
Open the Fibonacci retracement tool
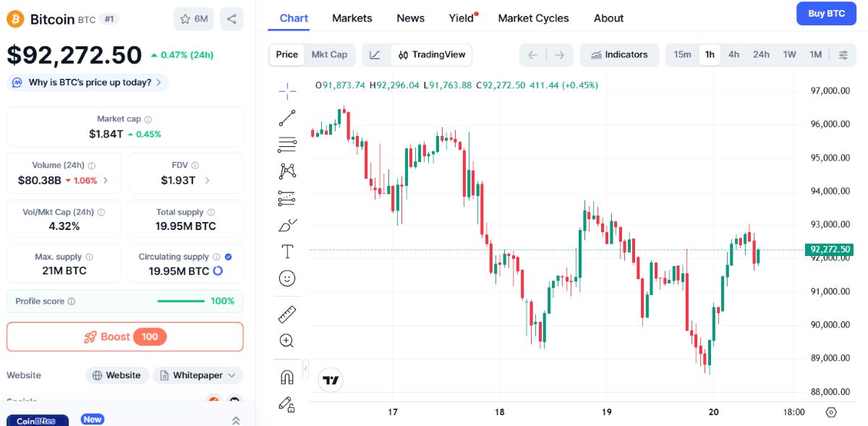click(287, 145)
